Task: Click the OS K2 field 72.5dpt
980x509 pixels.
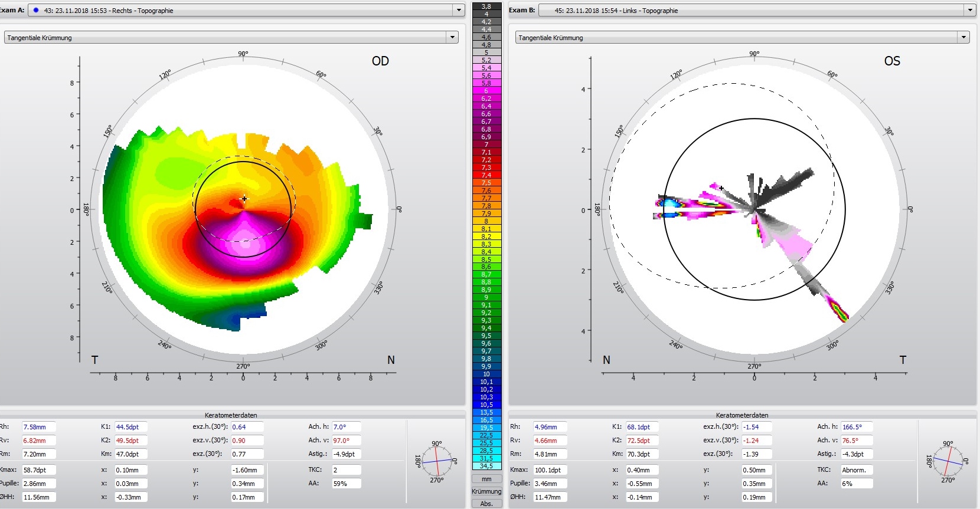Action: [x=642, y=441]
